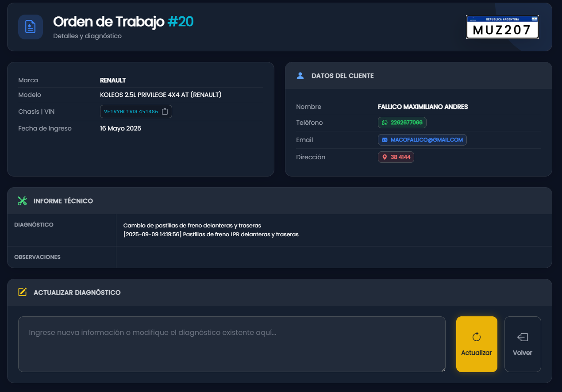The width and height of the screenshot is (562, 392).
Task: Click the envelope icon in the email badge
Action: (385, 140)
